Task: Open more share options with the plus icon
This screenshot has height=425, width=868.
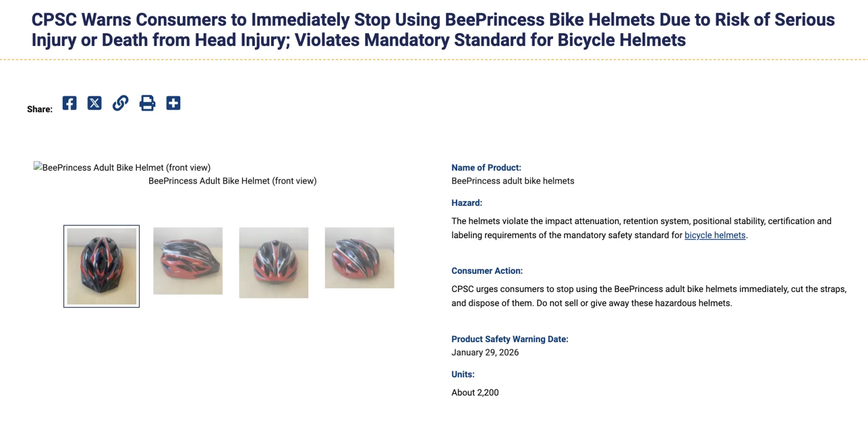Action: (x=173, y=103)
